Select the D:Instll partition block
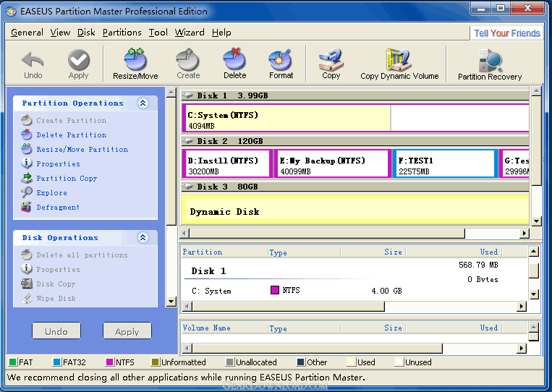The image size is (552, 392). 227,163
